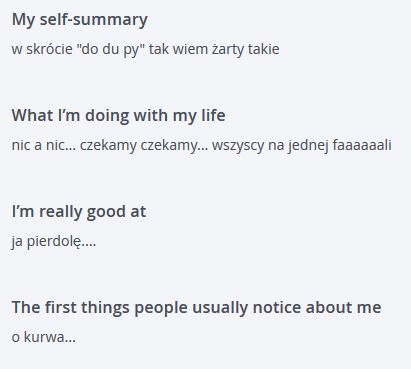This screenshot has width=411, height=369.
Task: Click the answer text "o kurwa..."
Action: click(44, 337)
